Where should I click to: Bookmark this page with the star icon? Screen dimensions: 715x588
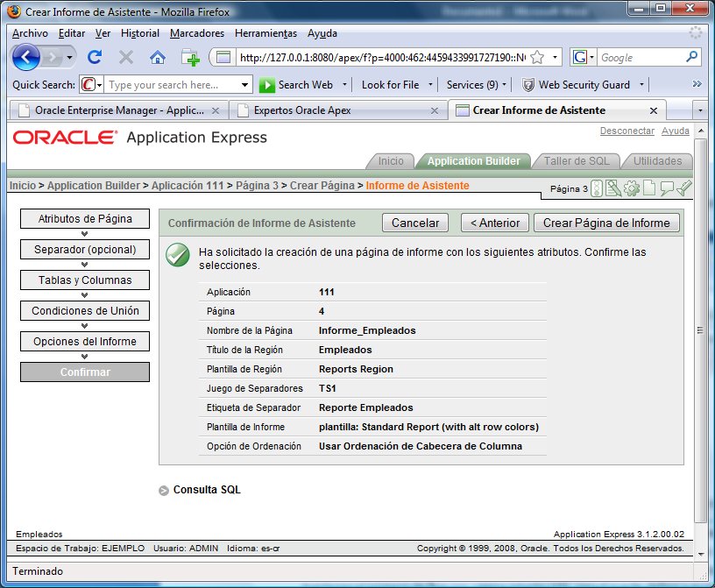coord(538,58)
